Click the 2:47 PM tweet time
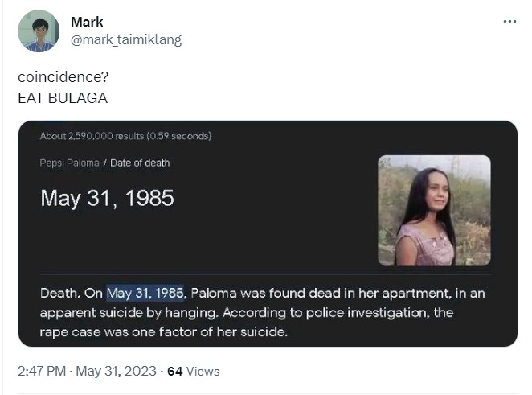The height and width of the screenshot is (395, 532). (40, 371)
